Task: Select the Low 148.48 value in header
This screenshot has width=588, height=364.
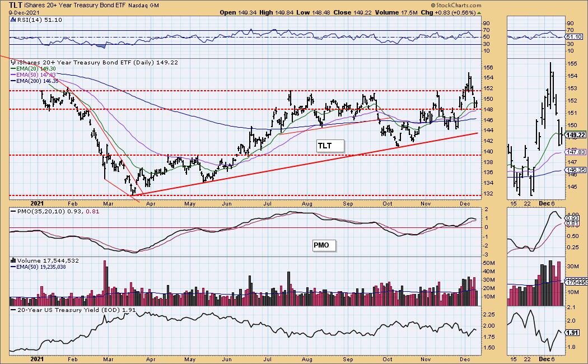Action: point(313,12)
